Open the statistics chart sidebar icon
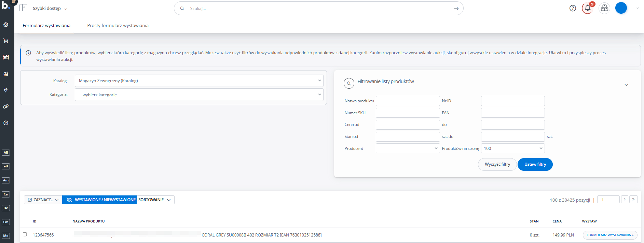644x243 pixels. click(6, 74)
